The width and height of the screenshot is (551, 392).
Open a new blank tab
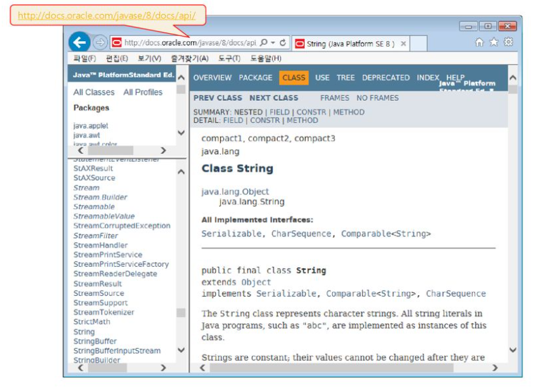click(418, 43)
